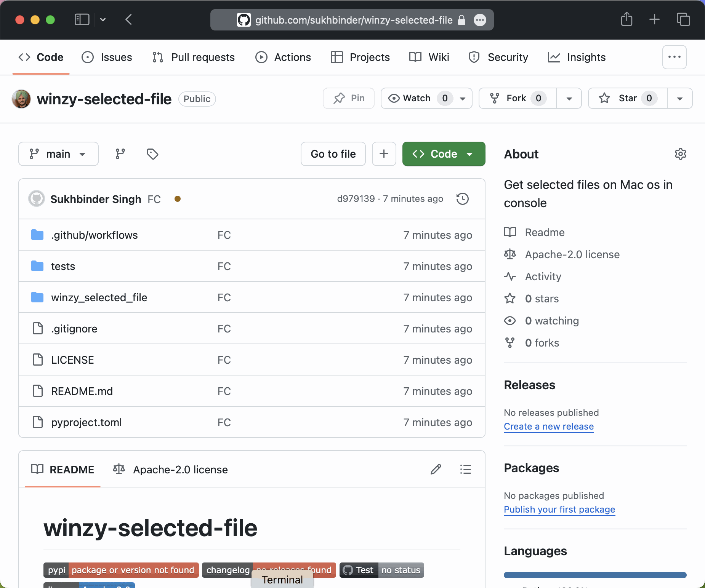The image size is (705, 588).
Task: Click Publish your first package link
Action: [x=559, y=510]
